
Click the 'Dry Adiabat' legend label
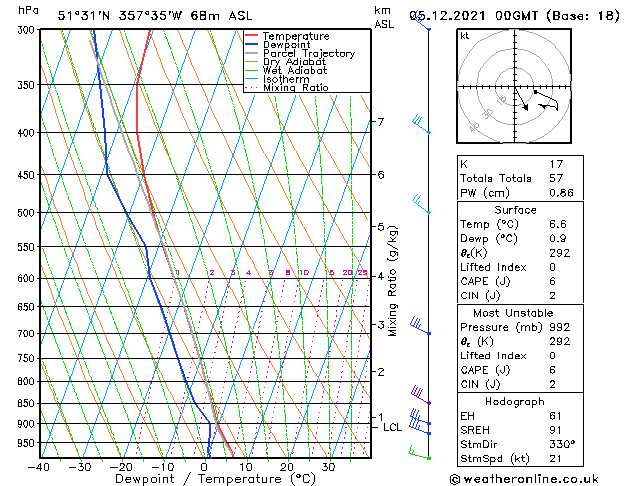pos(294,62)
